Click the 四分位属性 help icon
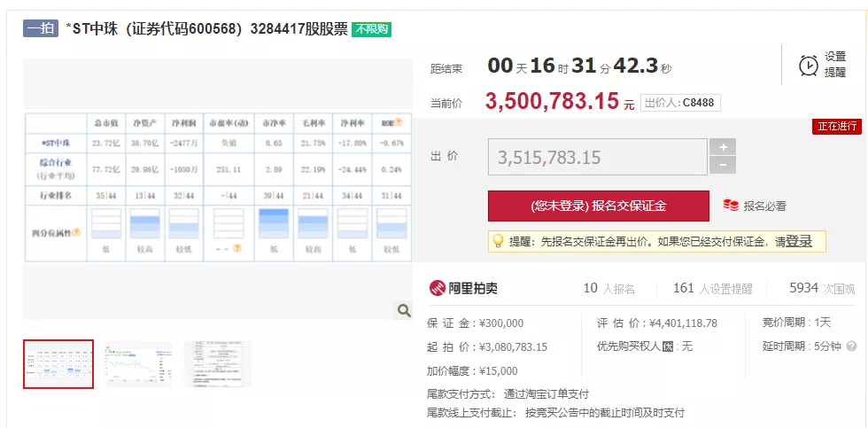 point(76,233)
